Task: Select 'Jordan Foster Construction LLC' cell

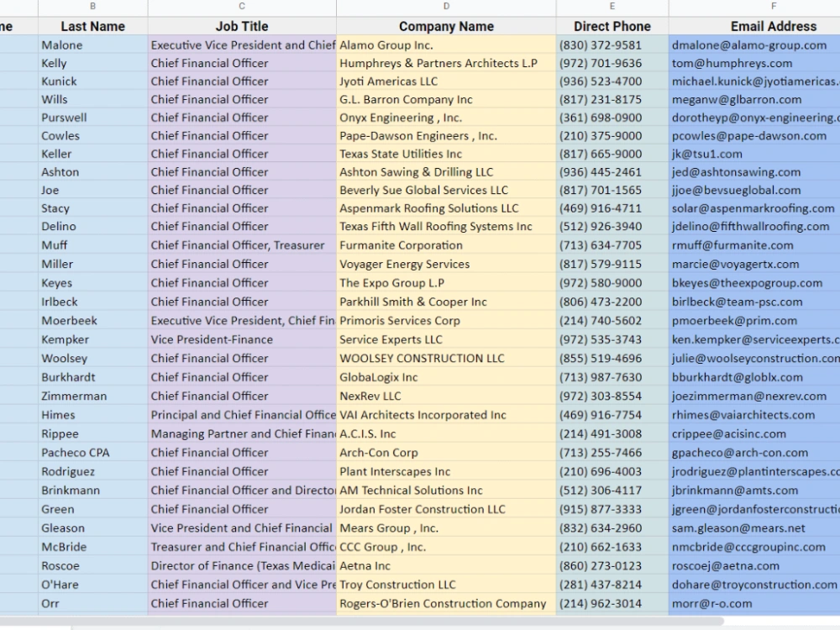Action: tap(446, 509)
